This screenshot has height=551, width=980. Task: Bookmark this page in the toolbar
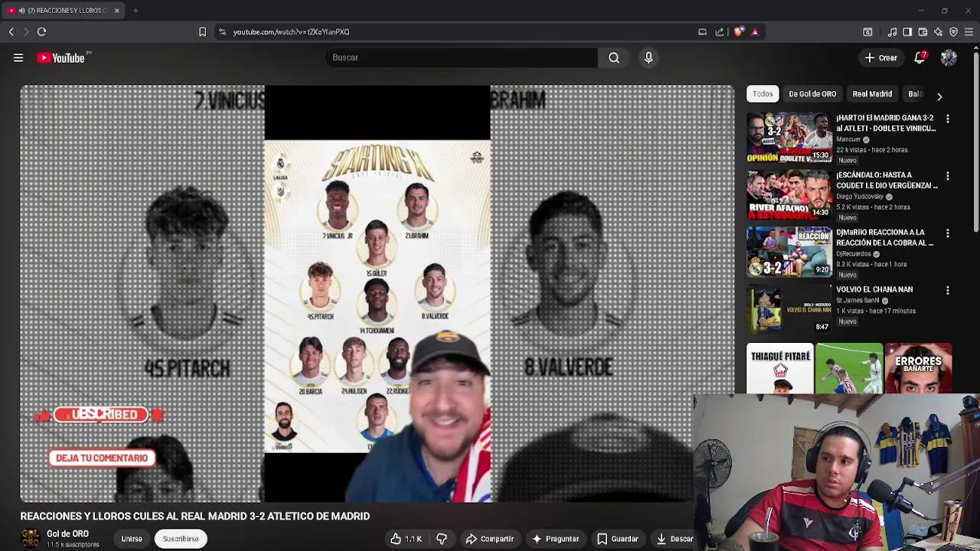click(x=202, y=31)
